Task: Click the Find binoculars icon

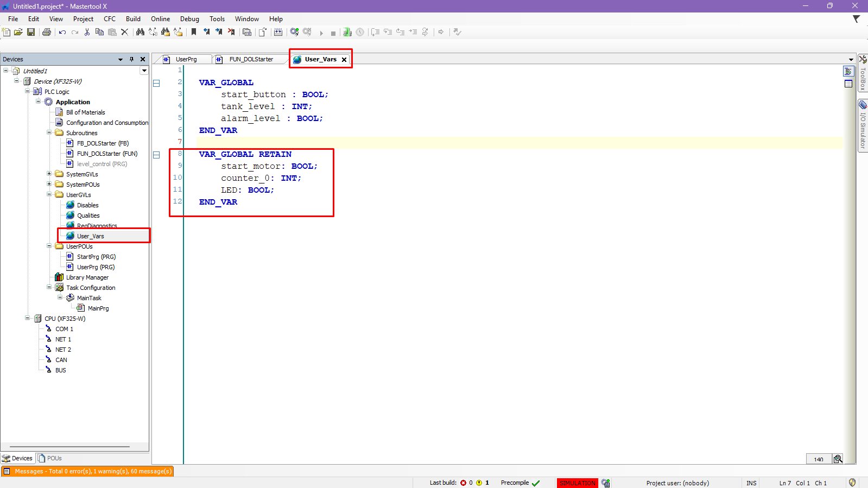Action: [140, 32]
